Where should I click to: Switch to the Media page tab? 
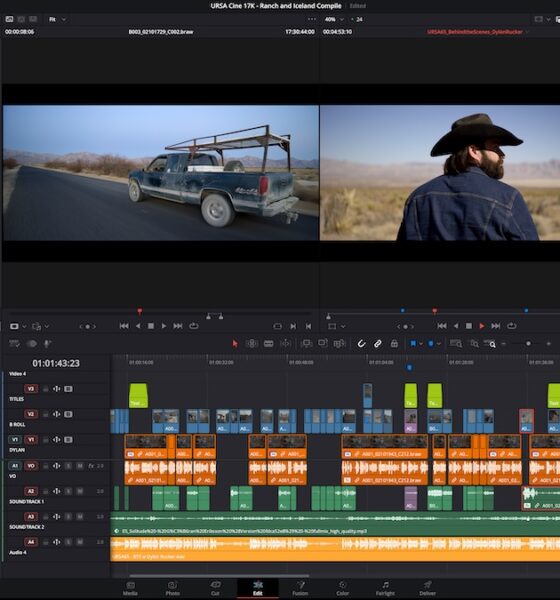click(130, 588)
